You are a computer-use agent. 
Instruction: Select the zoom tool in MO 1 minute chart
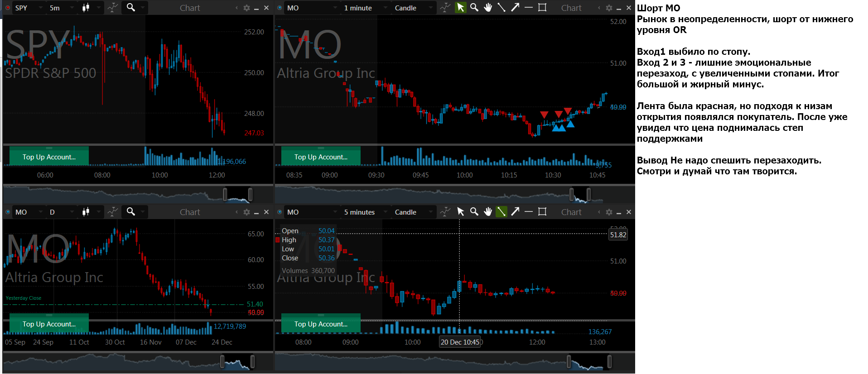(474, 8)
